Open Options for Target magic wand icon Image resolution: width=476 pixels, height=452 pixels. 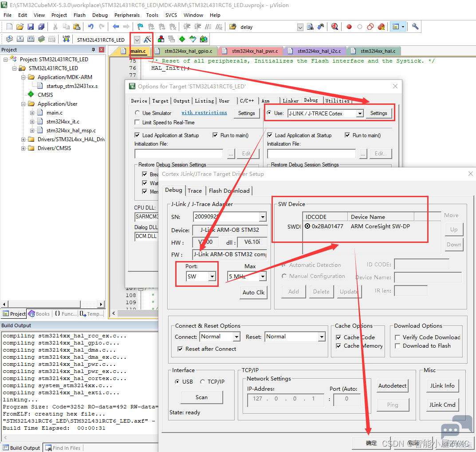(147, 39)
